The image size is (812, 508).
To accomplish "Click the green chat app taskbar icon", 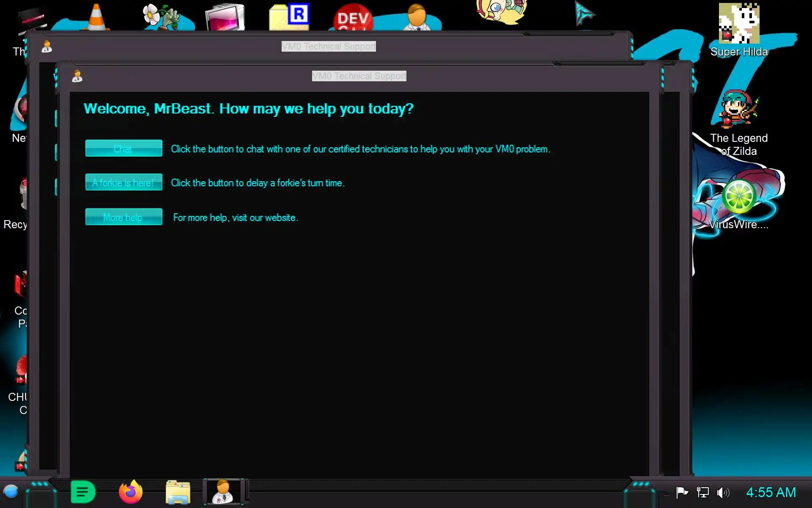I will (83, 492).
